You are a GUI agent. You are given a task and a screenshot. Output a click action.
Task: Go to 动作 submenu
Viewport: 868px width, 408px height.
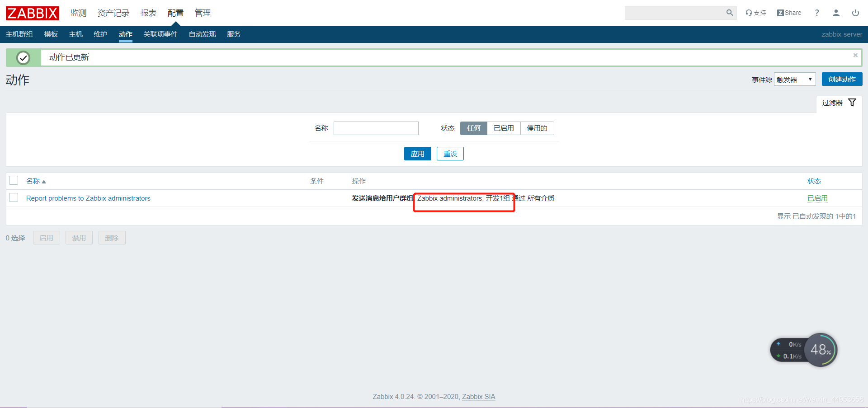tap(125, 34)
